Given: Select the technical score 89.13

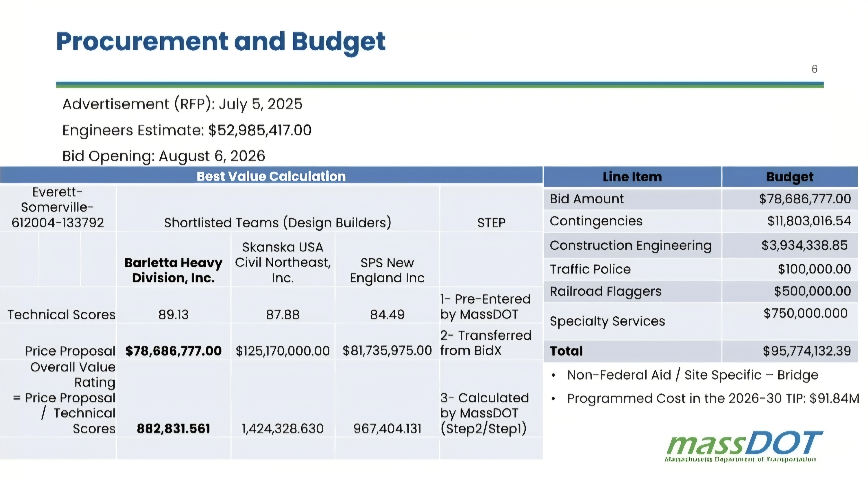Looking at the screenshot, I should (173, 315).
